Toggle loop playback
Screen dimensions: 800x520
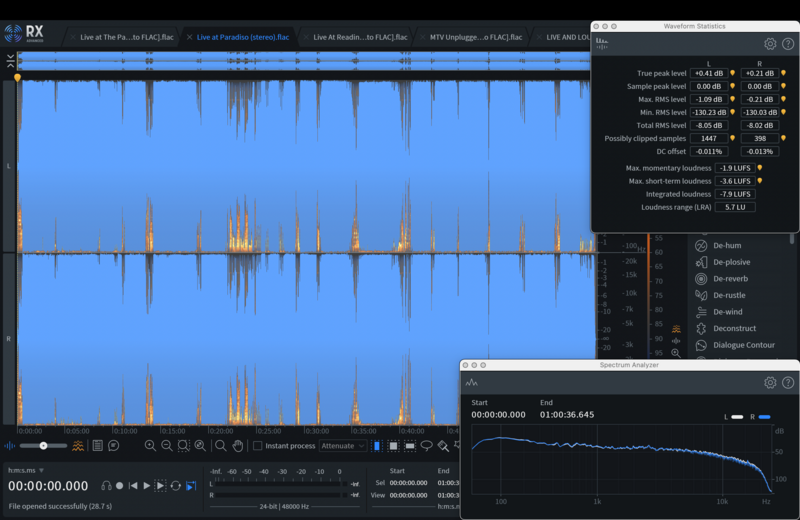coord(176,486)
